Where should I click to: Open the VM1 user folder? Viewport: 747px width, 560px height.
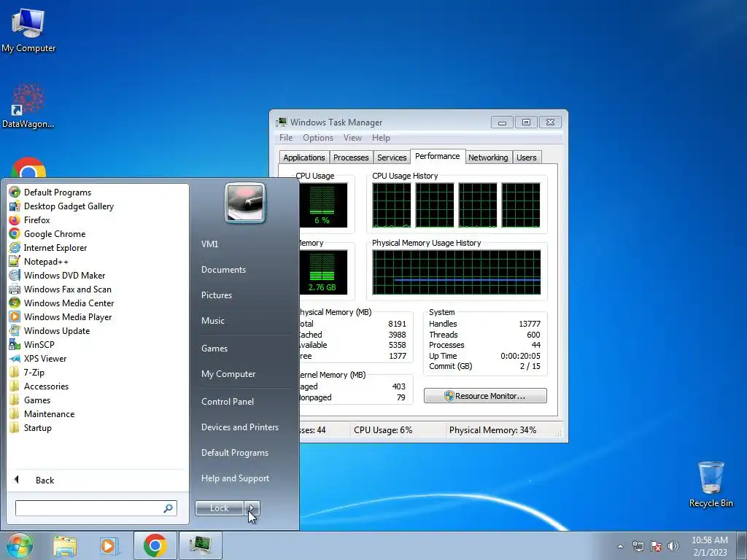(209, 244)
